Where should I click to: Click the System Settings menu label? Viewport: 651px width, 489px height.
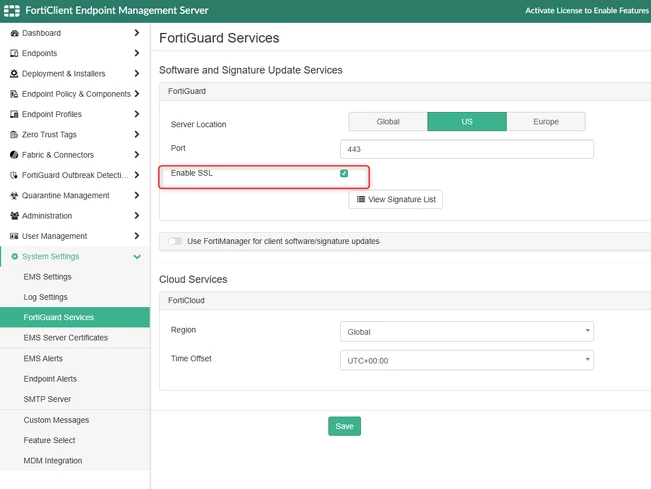[50, 257]
